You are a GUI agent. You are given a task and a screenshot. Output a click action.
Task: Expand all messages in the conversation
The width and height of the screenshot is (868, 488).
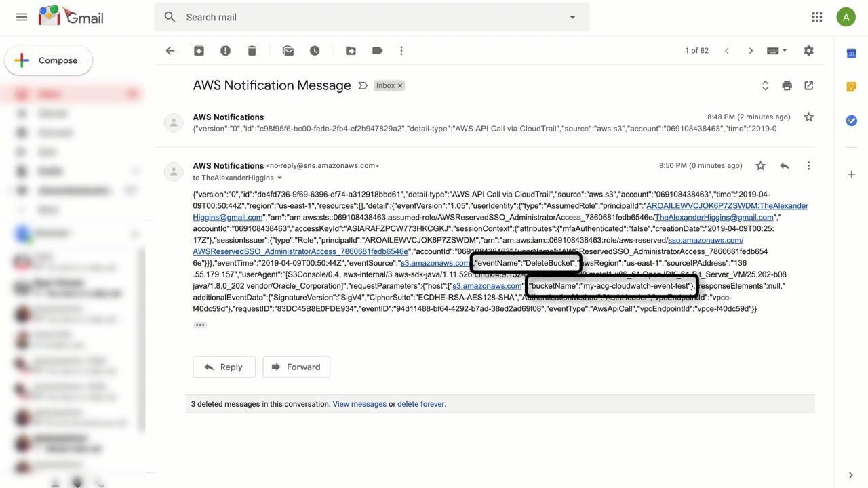pyautogui.click(x=765, y=85)
